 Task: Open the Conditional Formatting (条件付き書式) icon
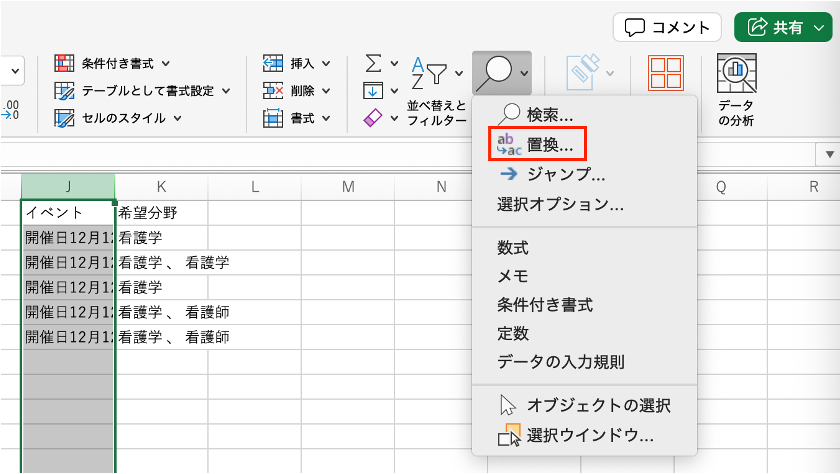click(x=64, y=63)
